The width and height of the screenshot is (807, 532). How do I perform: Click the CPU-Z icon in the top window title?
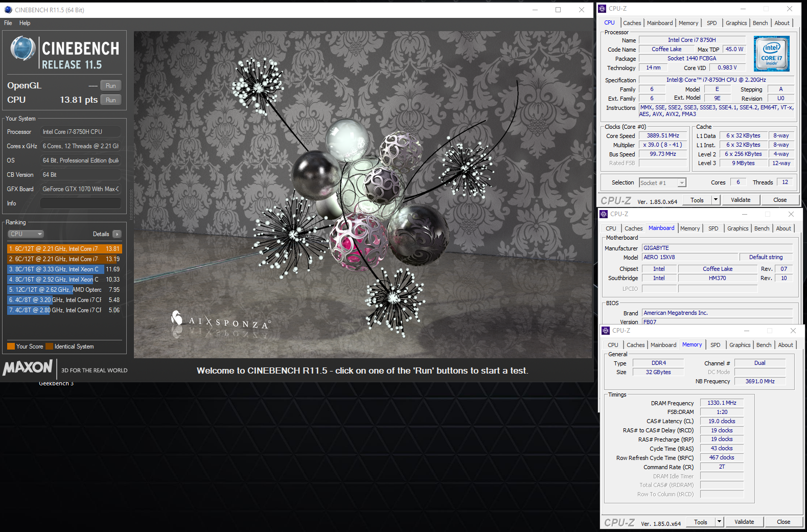[602, 9]
